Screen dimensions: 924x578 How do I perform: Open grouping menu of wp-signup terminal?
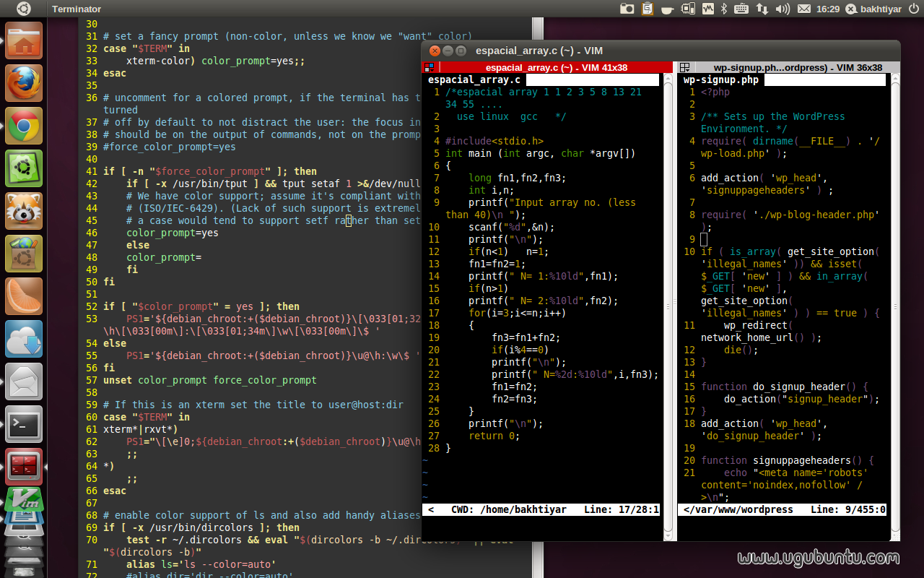(684, 67)
